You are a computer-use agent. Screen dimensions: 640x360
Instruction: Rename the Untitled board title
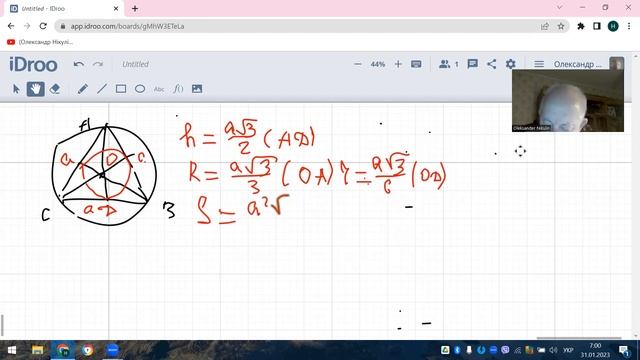click(136, 64)
